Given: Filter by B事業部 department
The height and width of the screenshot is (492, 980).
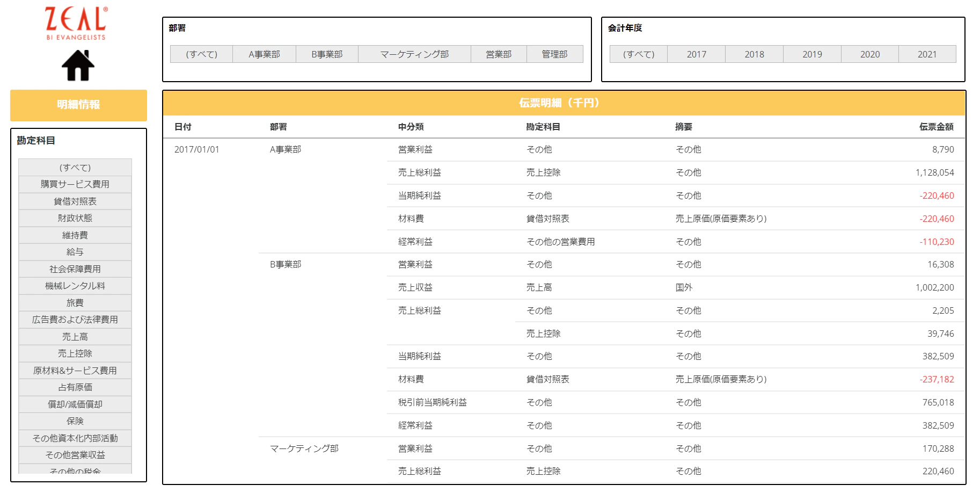Looking at the screenshot, I should click(x=327, y=54).
